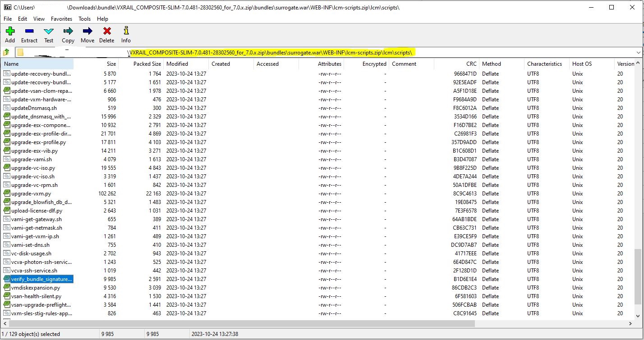Sort by the Modified column header
The height and width of the screenshot is (340, 644).
pyautogui.click(x=185, y=64)
